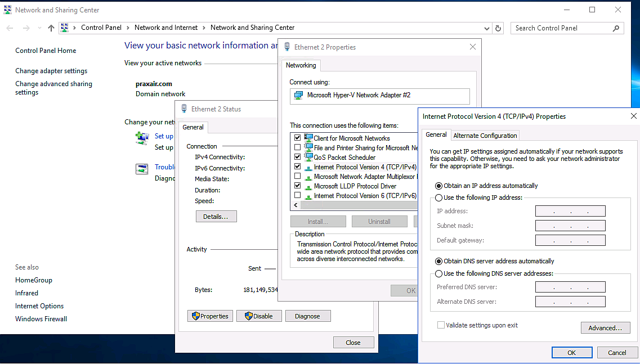Viewport: 640px width, 364px height.
Task: Enable Internet Protocol Version 6 checkbox
Action: click(298, 195)
